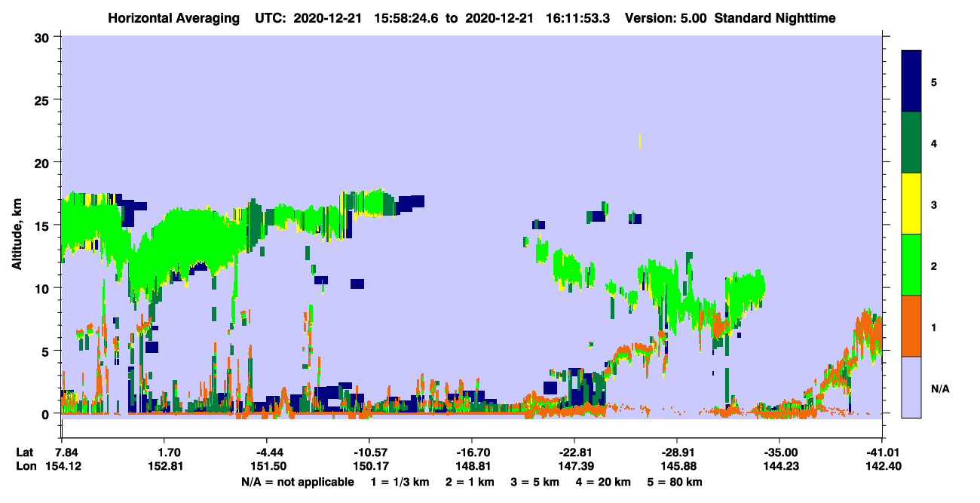The image size is (980, 503).
Task: Click 'N/A = not applicable' legend text
Action: point(297,482)
